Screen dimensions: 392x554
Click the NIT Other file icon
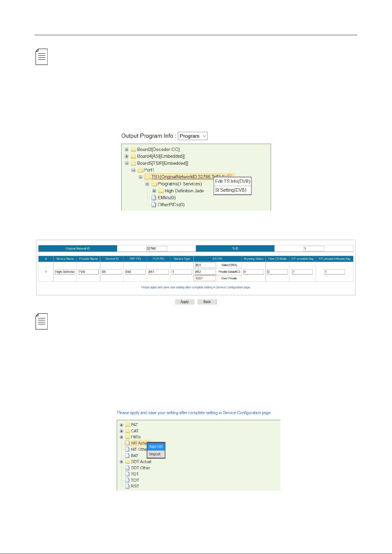point(128,449)
